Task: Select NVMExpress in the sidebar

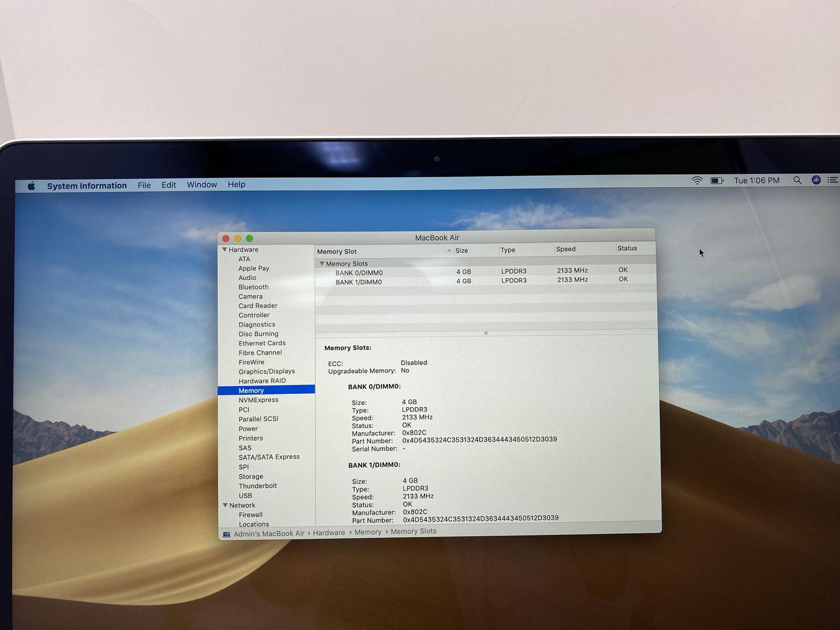Action: click(x=258, y=400)
